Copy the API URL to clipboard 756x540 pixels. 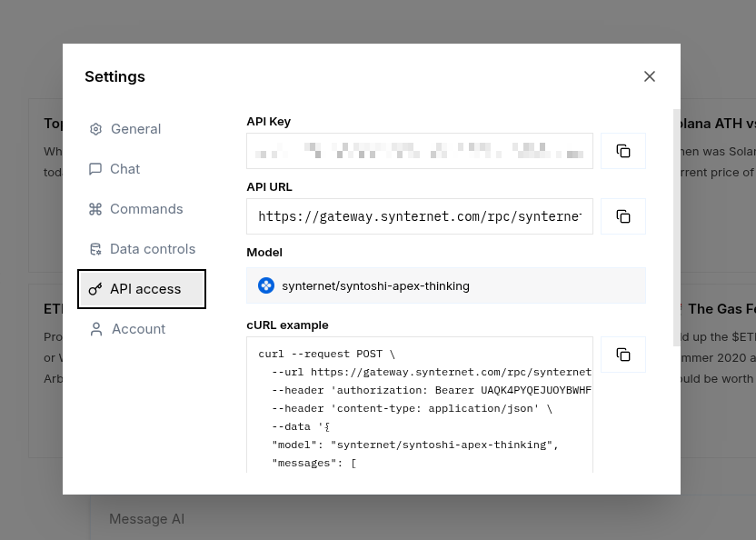coord(623,216)
